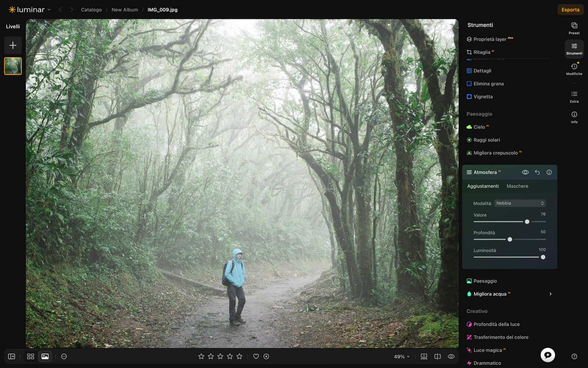
Task: Mark photo as favorite with heart
Action: [x=256, y=356]
